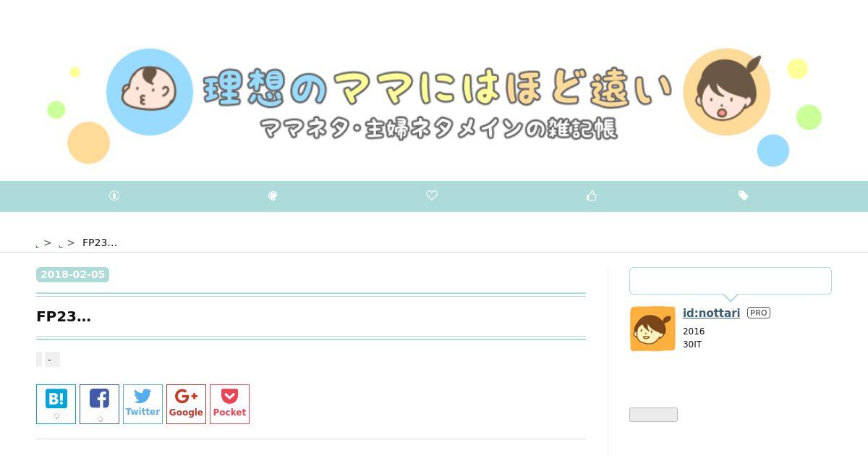
Task: Share article on Hatena Bookmark B! button
Action: pos(56,404)
